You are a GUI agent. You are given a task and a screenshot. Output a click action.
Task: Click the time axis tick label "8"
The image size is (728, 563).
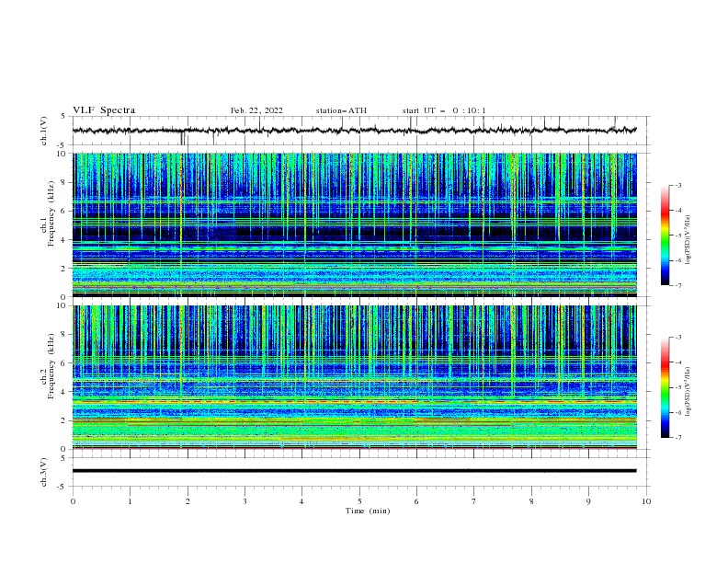tap(531, 501)
